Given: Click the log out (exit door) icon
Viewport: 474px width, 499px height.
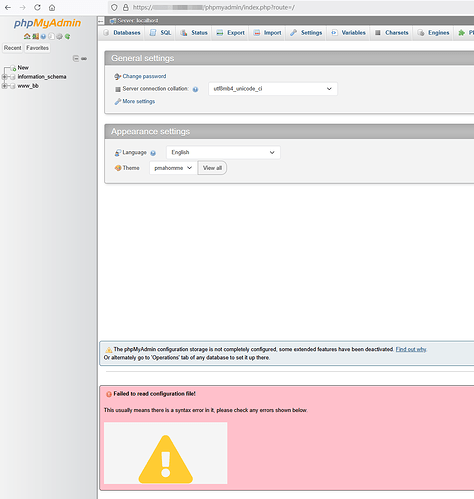Looking at the screenshot, I should (35, 36).
